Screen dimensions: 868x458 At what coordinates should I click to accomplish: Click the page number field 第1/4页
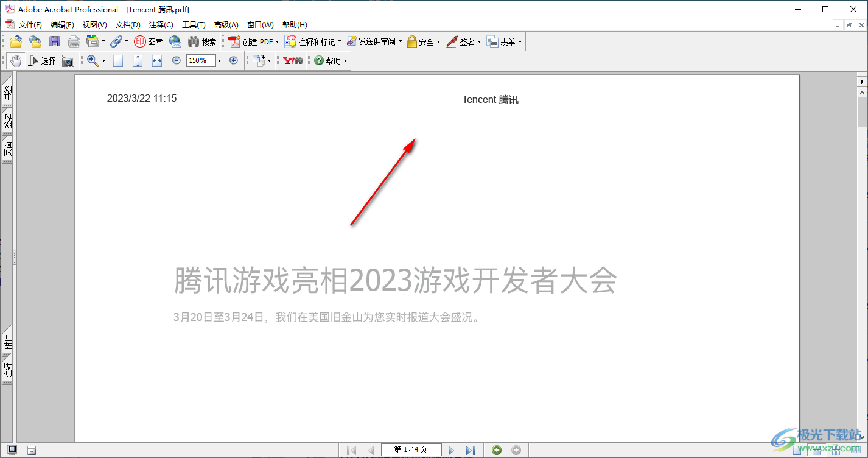(411, 450)
